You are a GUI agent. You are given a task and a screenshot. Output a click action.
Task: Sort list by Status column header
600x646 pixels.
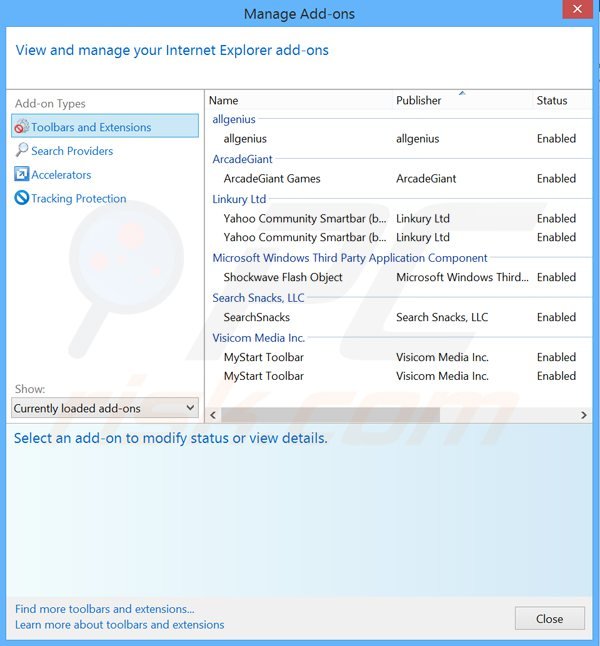(562, 101)
